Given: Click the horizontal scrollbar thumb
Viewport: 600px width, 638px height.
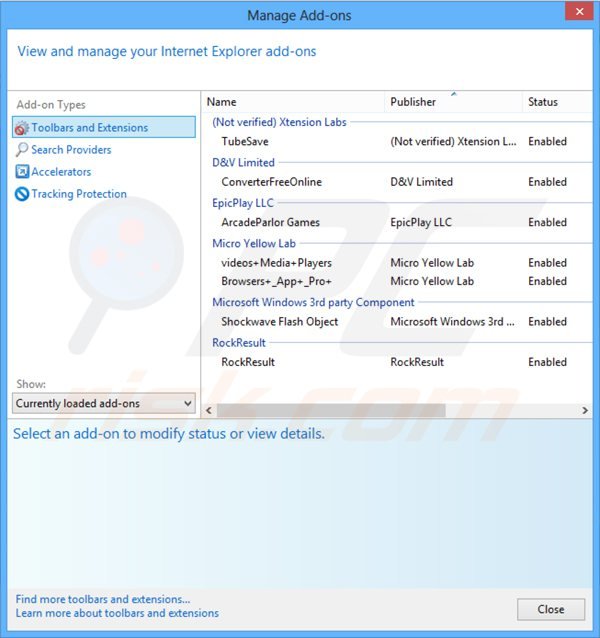Looking at the screenshot, I should (331, 410).
